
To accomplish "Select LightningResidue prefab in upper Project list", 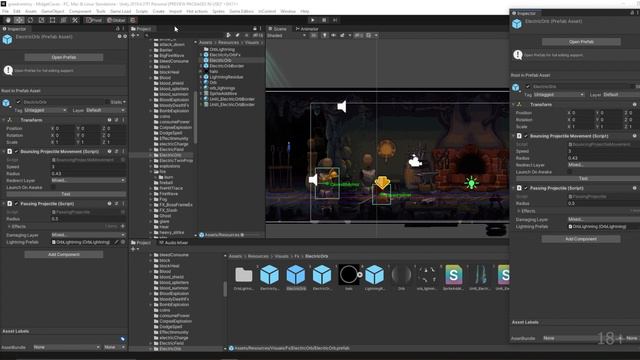I will [x=226, y=77].
